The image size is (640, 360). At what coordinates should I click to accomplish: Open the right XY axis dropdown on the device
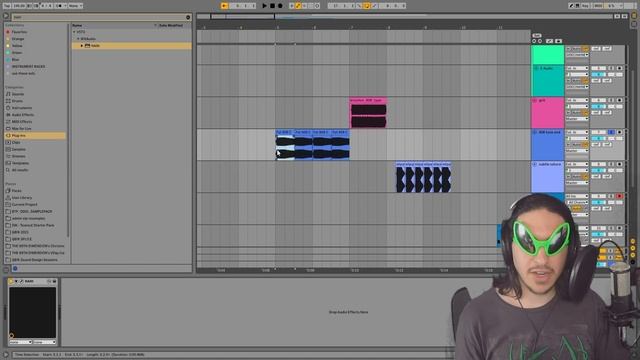[x=44, y=342]
